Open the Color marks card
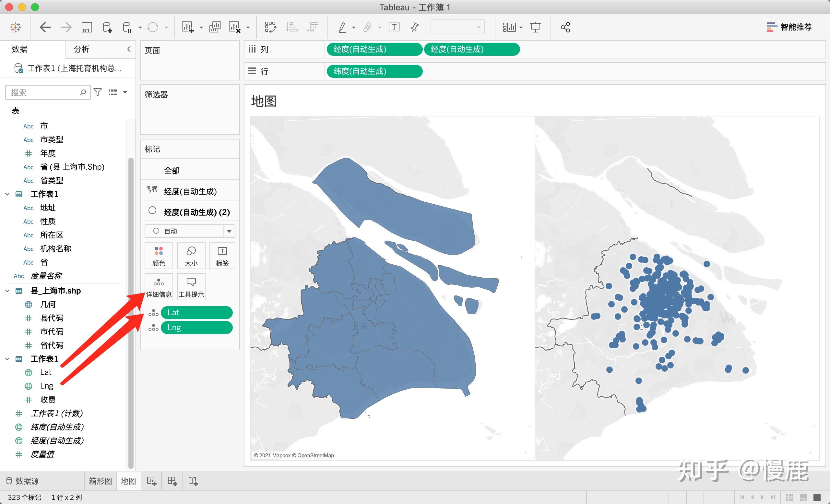 158,255
